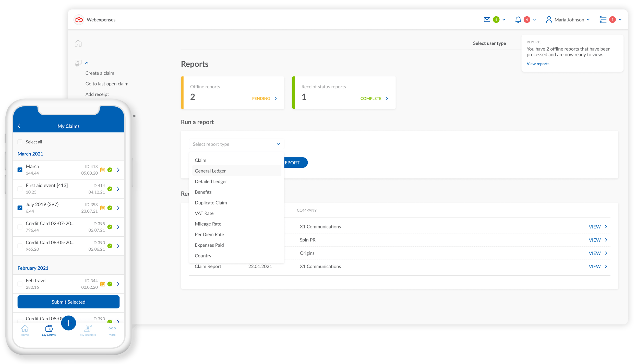The height and width of the screenshot is (364, 636).
Task: Choose the Mileage Rate report option
Action: point(208,224)
